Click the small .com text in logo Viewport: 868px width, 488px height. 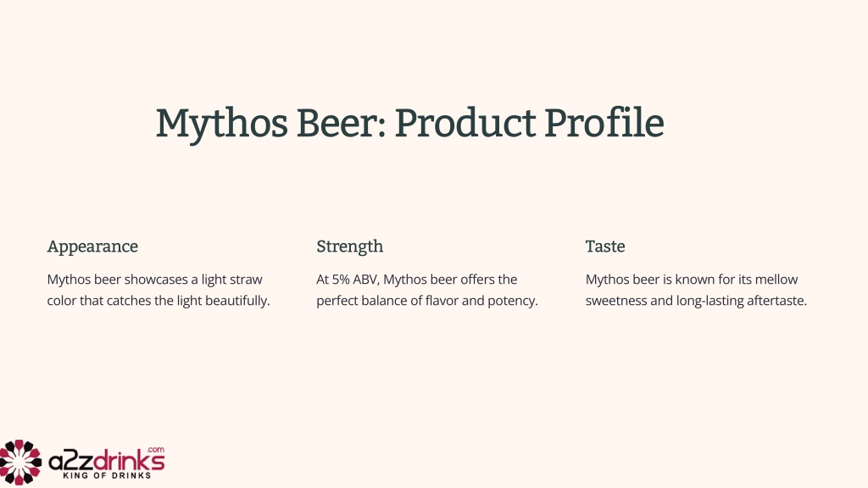[x=156, y=449]
